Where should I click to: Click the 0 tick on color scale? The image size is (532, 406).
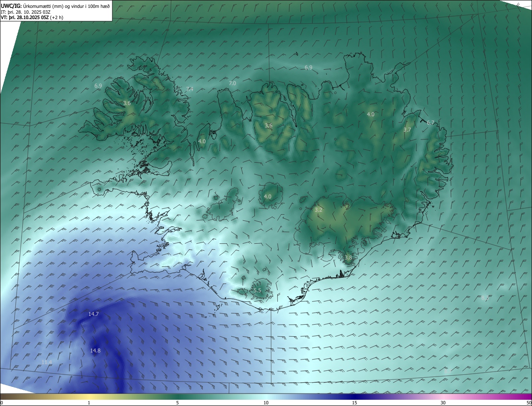coord(2,403)
